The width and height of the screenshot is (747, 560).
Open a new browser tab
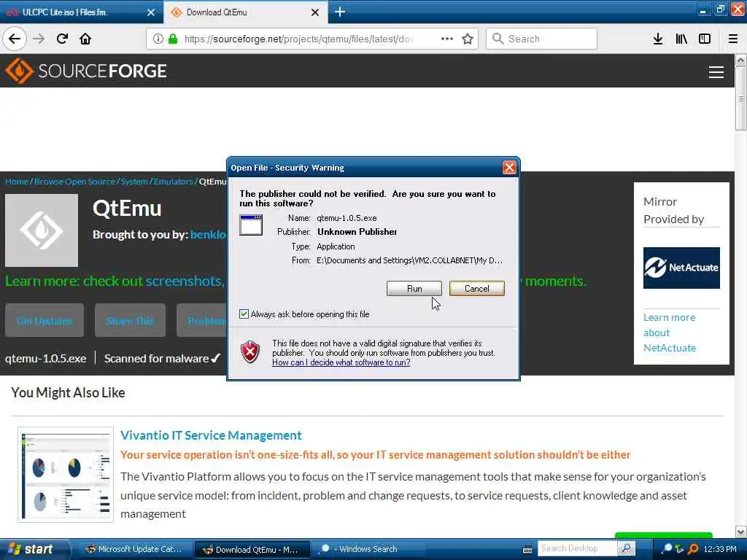[340, 12]
